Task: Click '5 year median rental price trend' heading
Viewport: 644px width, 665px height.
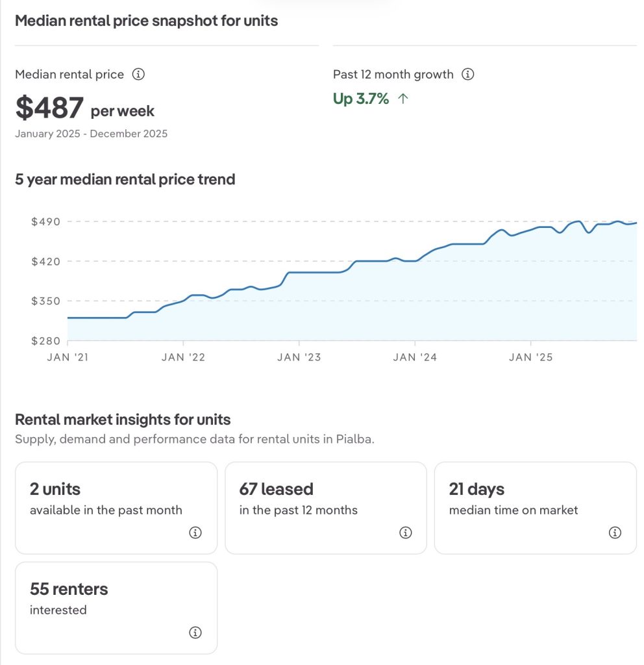Action: (x=125, y=179)
